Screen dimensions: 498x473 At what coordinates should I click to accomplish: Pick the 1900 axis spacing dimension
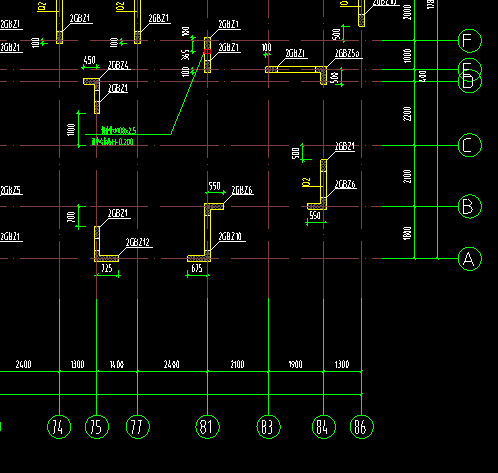pyautogui.click(x=295, y=364)
